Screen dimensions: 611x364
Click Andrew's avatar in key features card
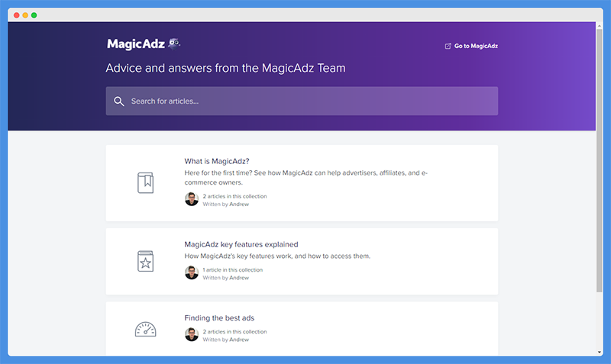192,273
